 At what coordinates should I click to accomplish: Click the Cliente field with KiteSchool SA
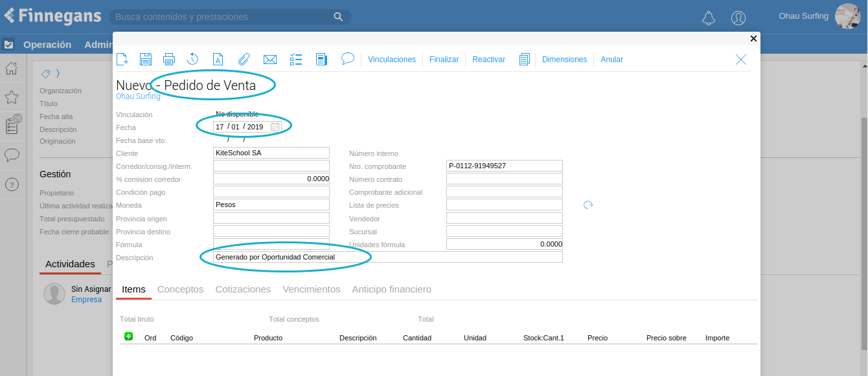(271, 153)
